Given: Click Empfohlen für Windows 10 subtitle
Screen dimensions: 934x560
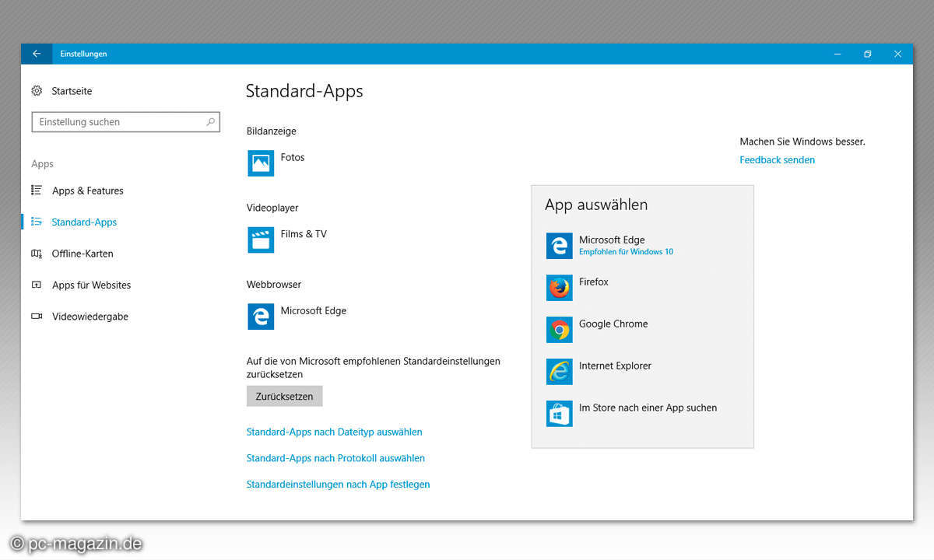Looking at the screenshot, I should tap(626, 252).
